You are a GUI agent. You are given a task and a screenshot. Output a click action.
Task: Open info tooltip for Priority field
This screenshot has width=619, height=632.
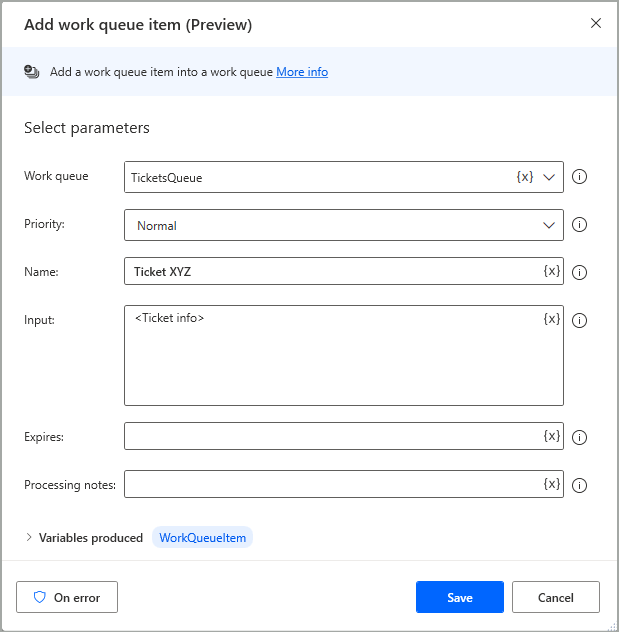pyautogui.click(x=579, y=225)
